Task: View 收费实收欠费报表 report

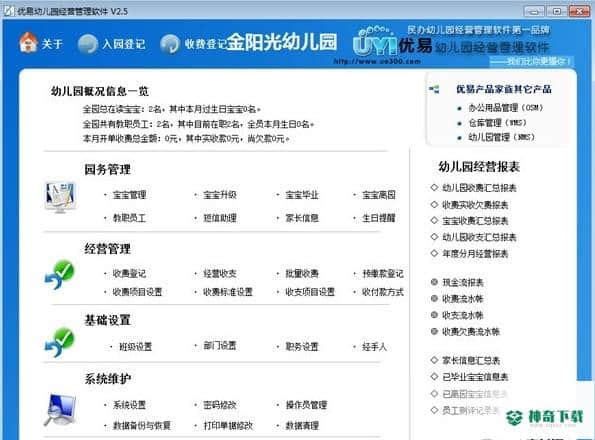Action: click(475, 205)
